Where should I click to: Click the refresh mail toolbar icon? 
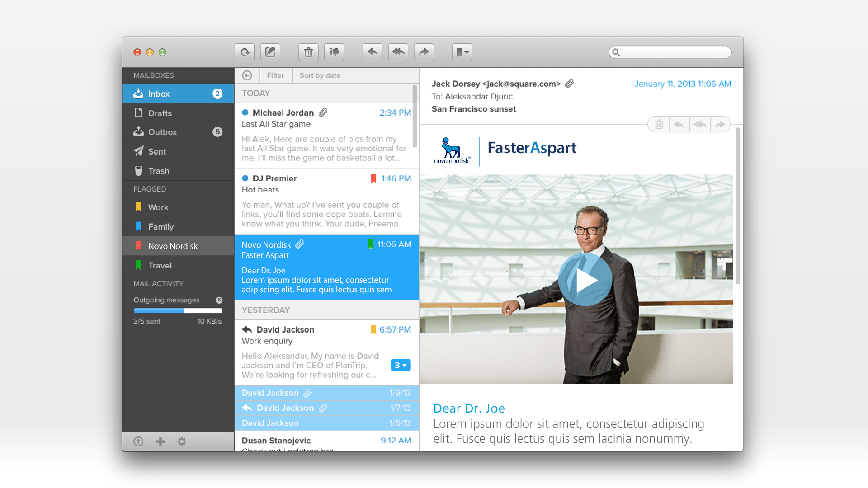click(x=245, y=52)
